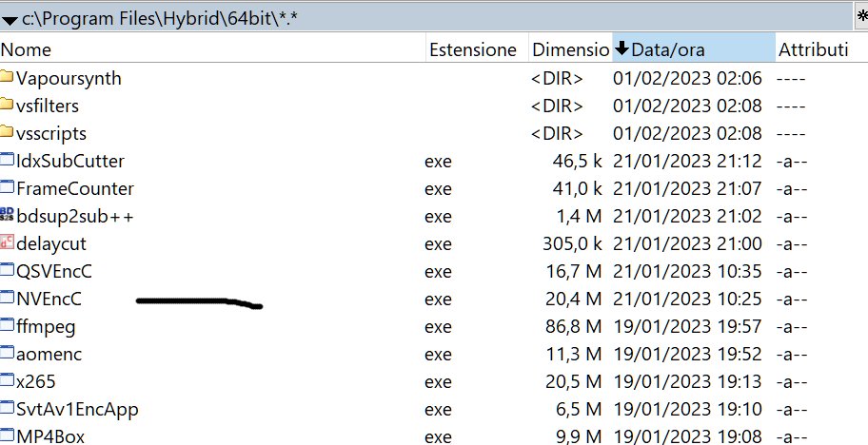Click the 6,5 M size of SvtAv1EncApp

pyautogui.click(x=579, y=409)
